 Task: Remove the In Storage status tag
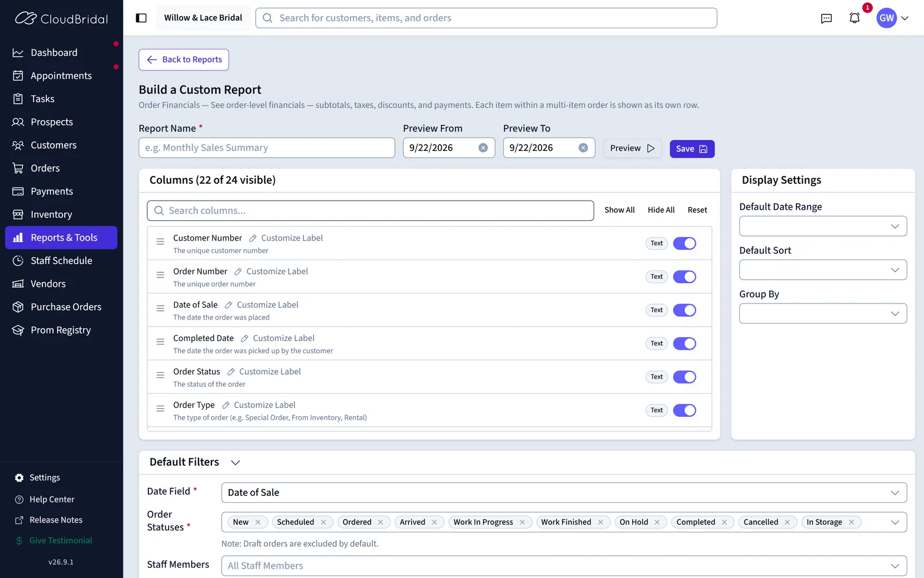pyautogui.click(x=851, y=522)
